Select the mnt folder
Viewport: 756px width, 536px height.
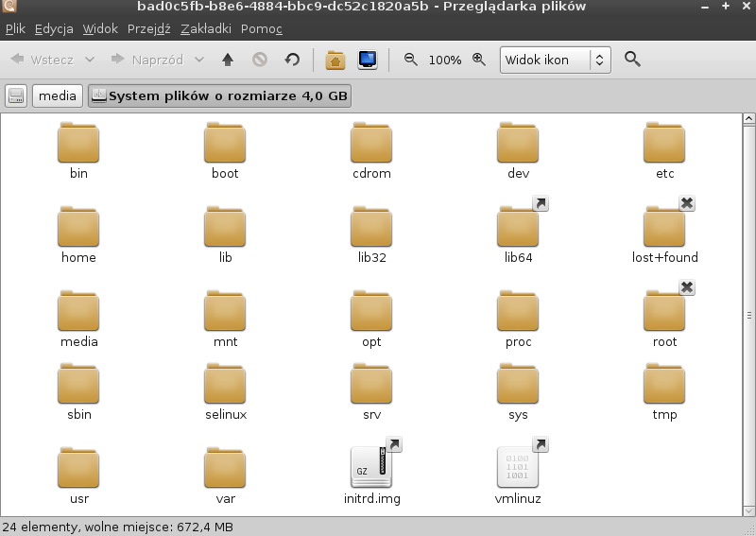pos(225,319)
